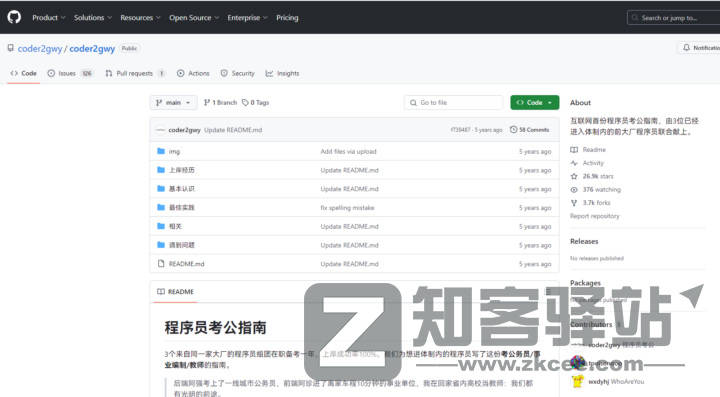
Task: Open the 遇到问题 folder
Action: 181,245
